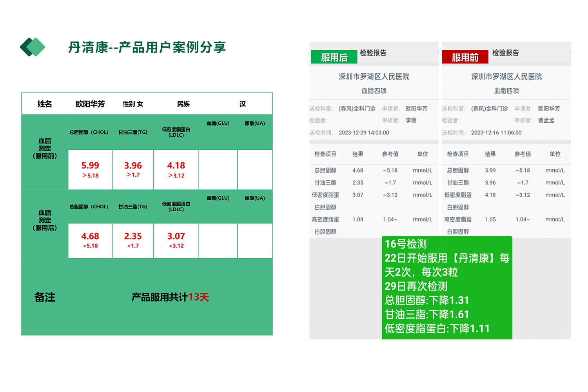Click the 备注 label cell
Viewport: 588px width, 392px height.
pos(45,297)
